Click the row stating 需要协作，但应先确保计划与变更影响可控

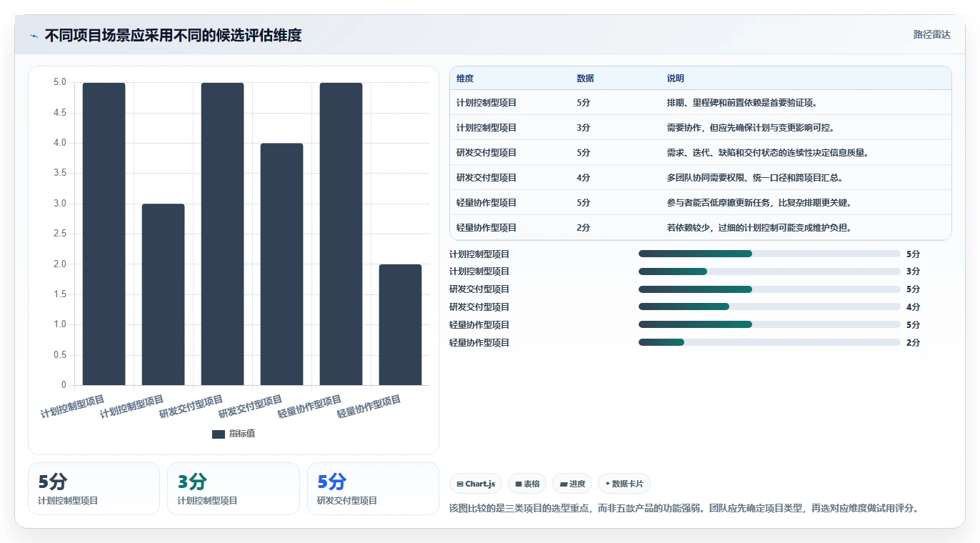click(700, 128)
